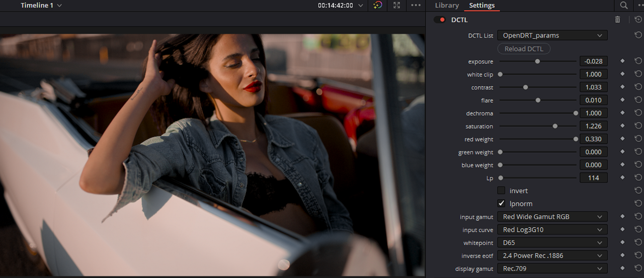Reset the Lp parameter

tap(638, 177)
